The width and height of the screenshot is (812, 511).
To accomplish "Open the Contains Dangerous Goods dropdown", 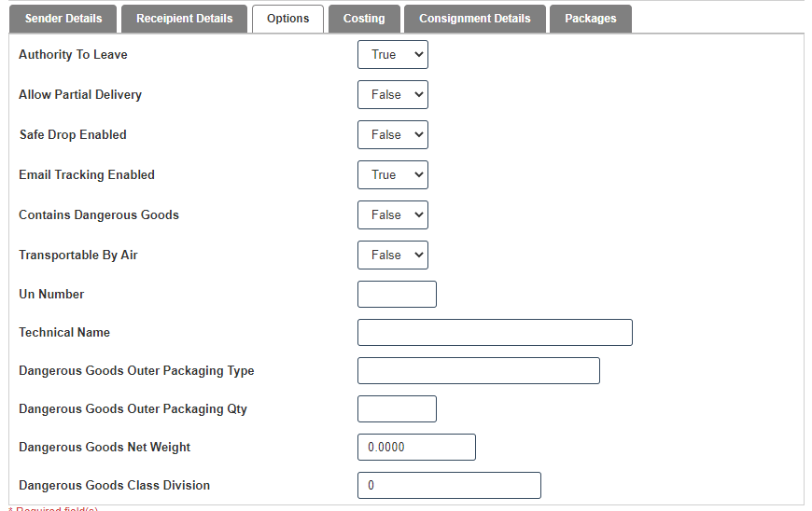I will pos(392,215).
